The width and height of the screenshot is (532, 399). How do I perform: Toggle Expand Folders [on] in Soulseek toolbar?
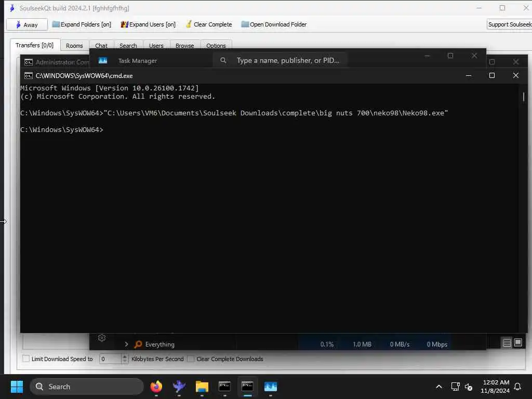[82, 24]
